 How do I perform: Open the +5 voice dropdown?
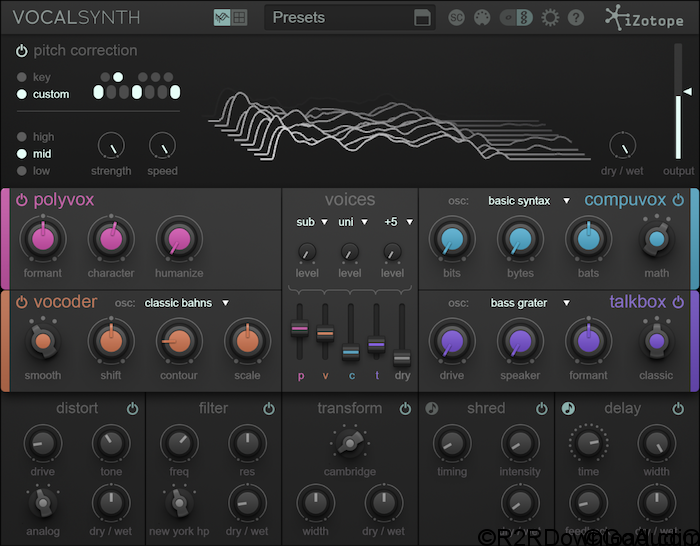pyautogui.click(x=398, y=222)
